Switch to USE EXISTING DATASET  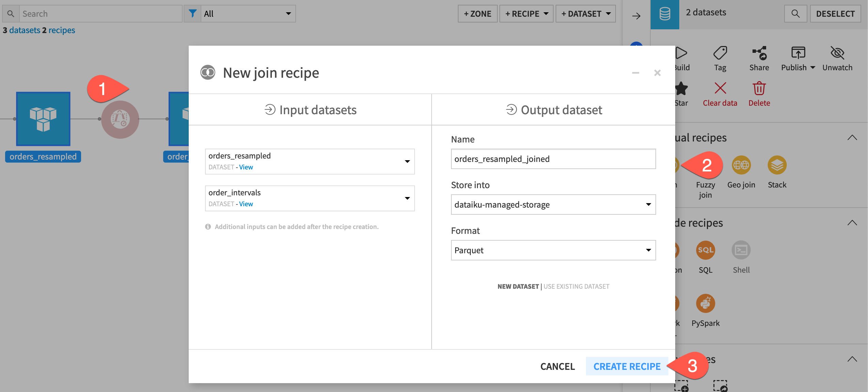coord(576,286)
